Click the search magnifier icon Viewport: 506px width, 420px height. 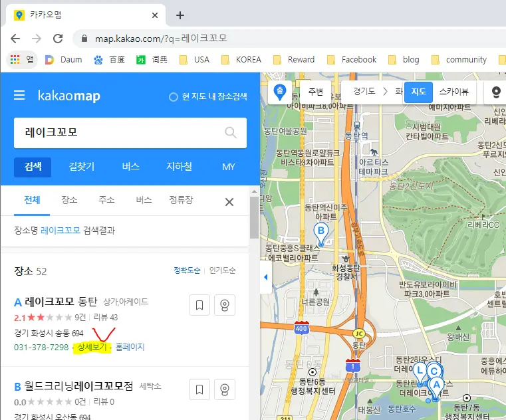(231, 132)
